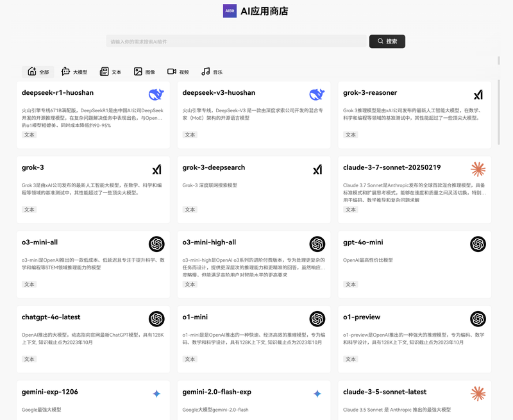Click OpenAI icon on o3-mini-all card
This screenshot has height=420, width=513.
(156, 244)
